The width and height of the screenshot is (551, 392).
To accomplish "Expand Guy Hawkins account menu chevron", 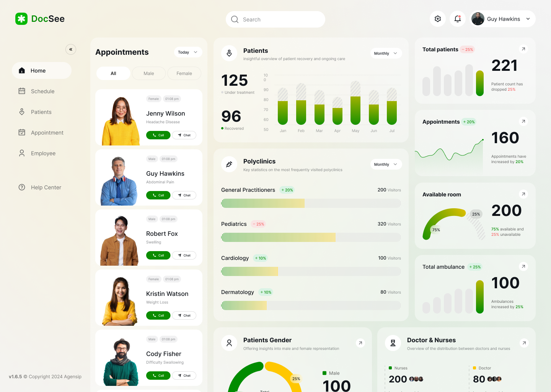I will (528, 19).
